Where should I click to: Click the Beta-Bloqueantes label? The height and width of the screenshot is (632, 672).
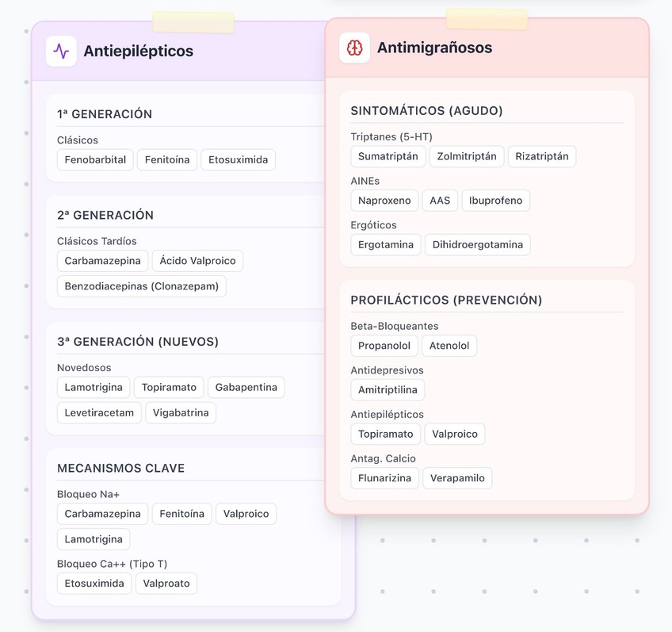click(x=395, y=326)
